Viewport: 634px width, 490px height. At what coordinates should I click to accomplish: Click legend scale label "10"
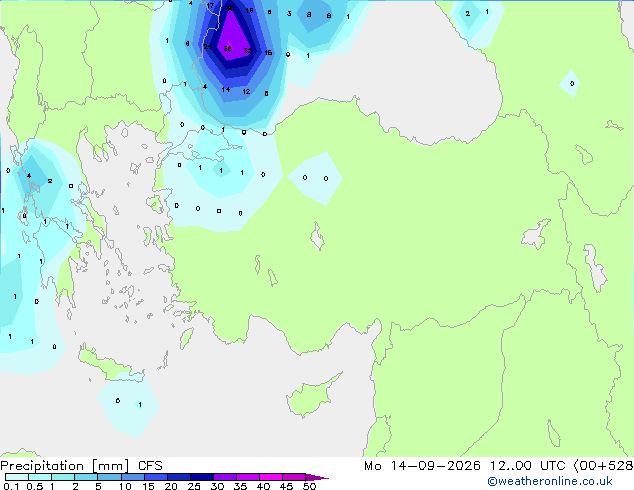click(x=125, y=486)
